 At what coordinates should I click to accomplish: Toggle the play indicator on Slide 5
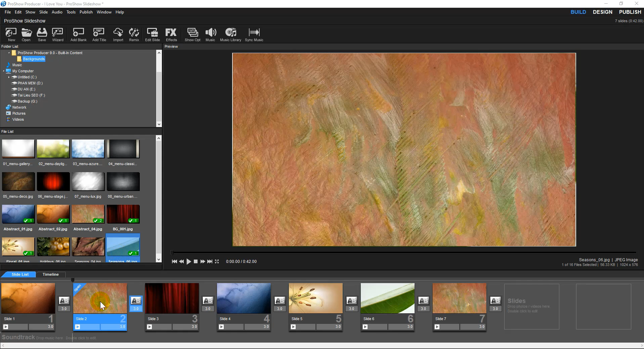tap(294, 327)
